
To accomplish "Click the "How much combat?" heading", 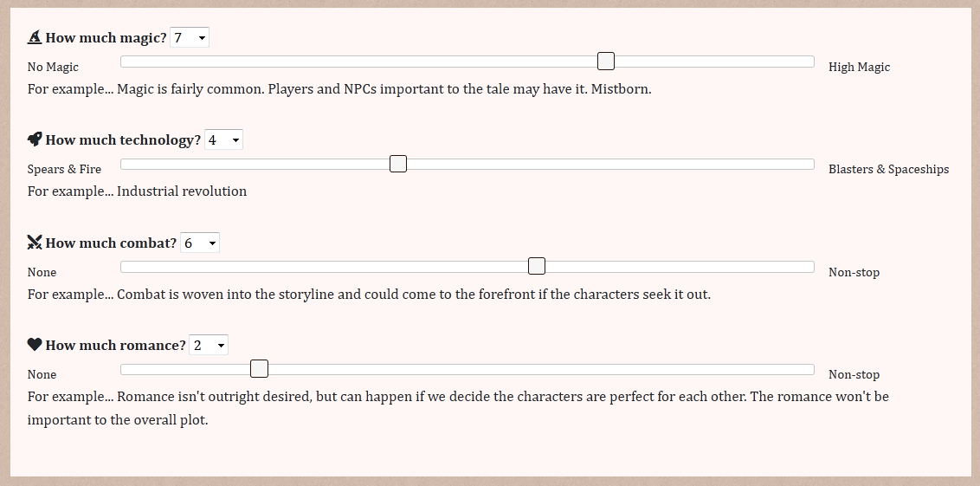I will [111, 243].
